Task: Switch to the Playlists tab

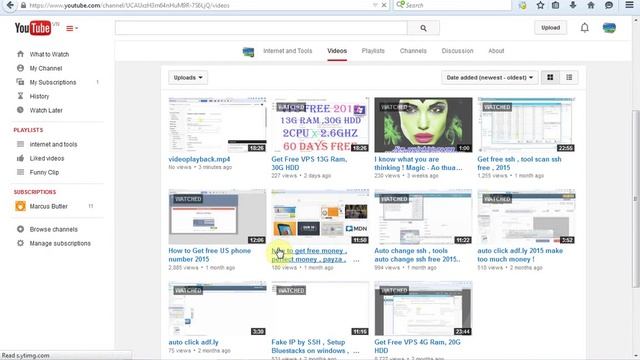Action: [373, 51]
